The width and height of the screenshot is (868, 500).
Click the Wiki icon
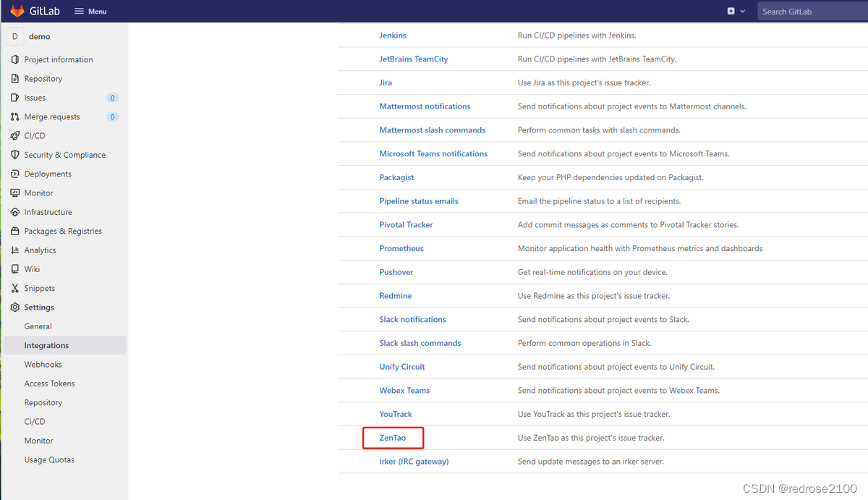coord(15,269)
